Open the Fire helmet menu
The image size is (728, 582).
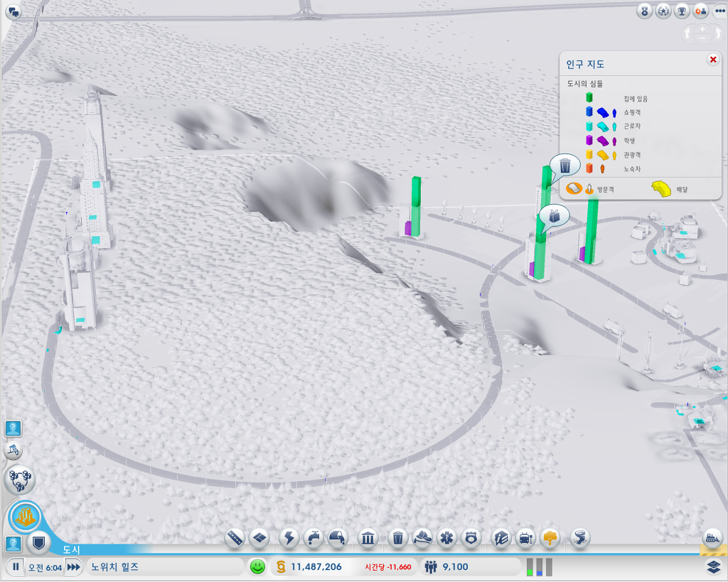422,539
